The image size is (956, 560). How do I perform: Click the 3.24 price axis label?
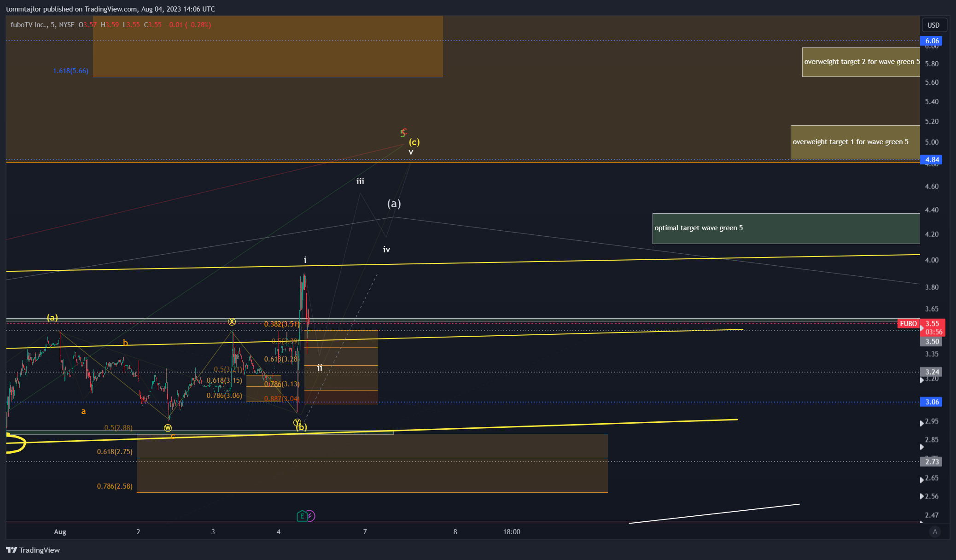tap(931, 372)
